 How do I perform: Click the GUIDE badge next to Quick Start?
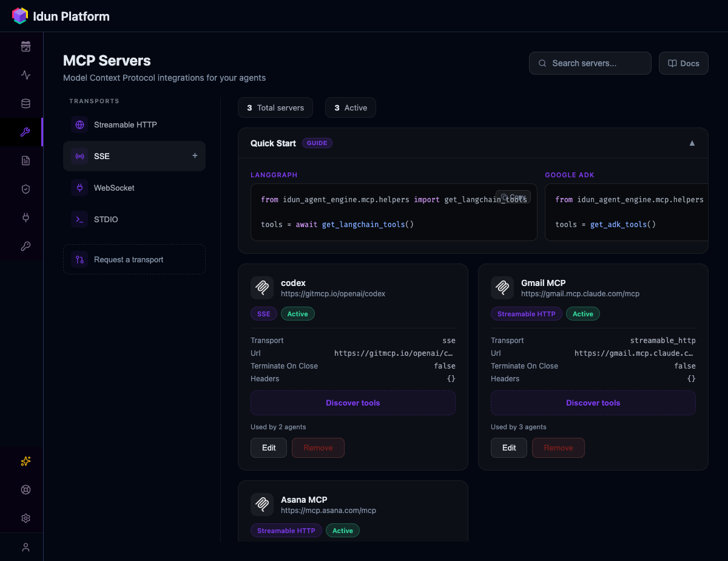click(317, 143)
